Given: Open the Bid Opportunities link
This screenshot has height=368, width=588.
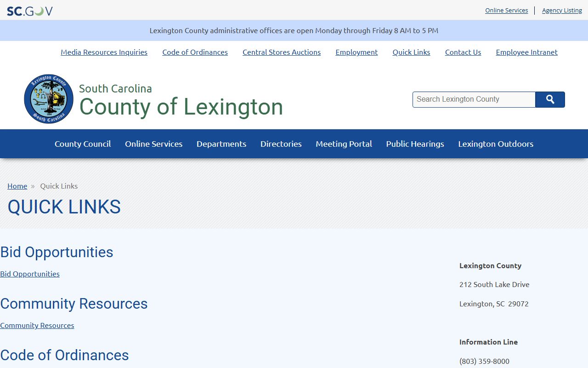Looking at the screenshot, I should tap(30, 274).
